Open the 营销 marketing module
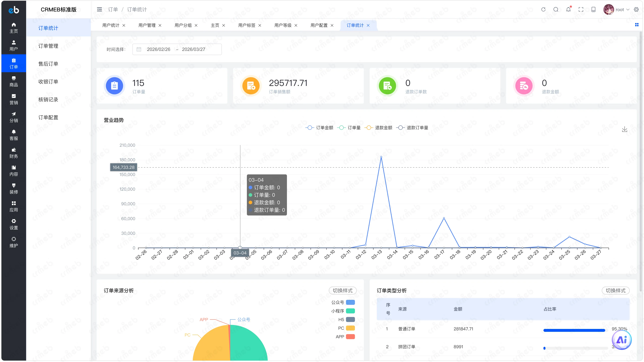 (x=13, y=99)
